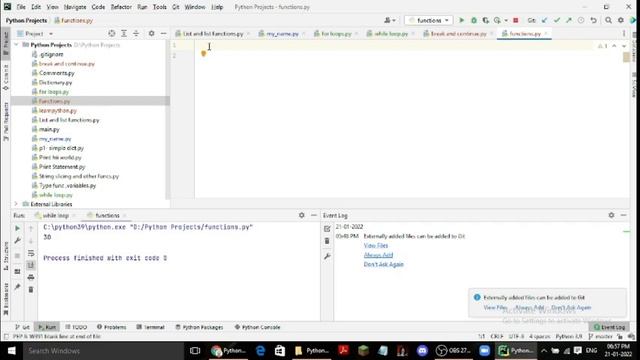Viewport: 640px width, 360px height.
Task: Open the Refactor menu
Action: click(121, 7)
